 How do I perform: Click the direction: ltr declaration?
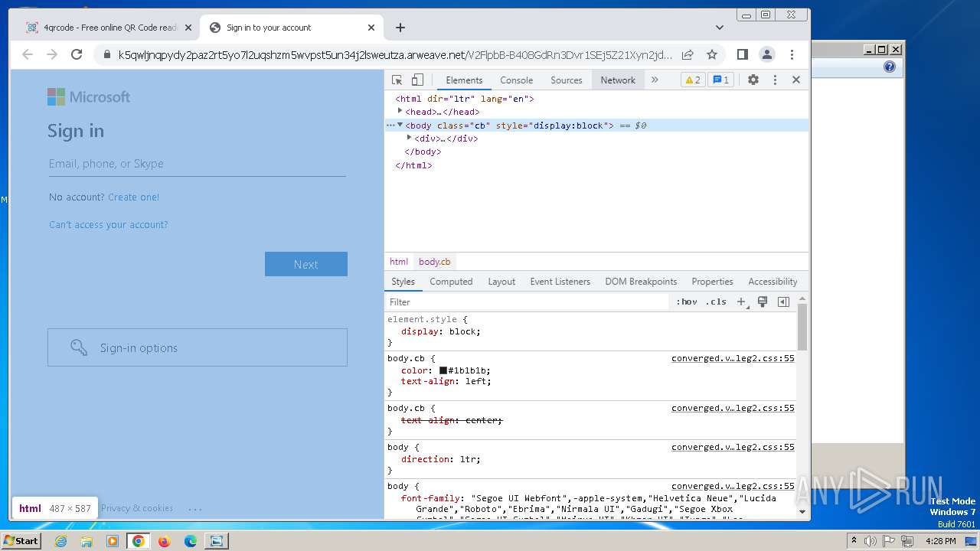click(x=441, y=459)
